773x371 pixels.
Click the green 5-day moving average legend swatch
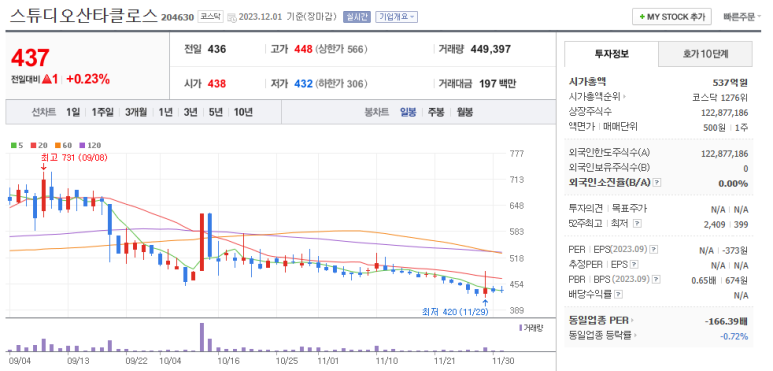pos(13,145)
